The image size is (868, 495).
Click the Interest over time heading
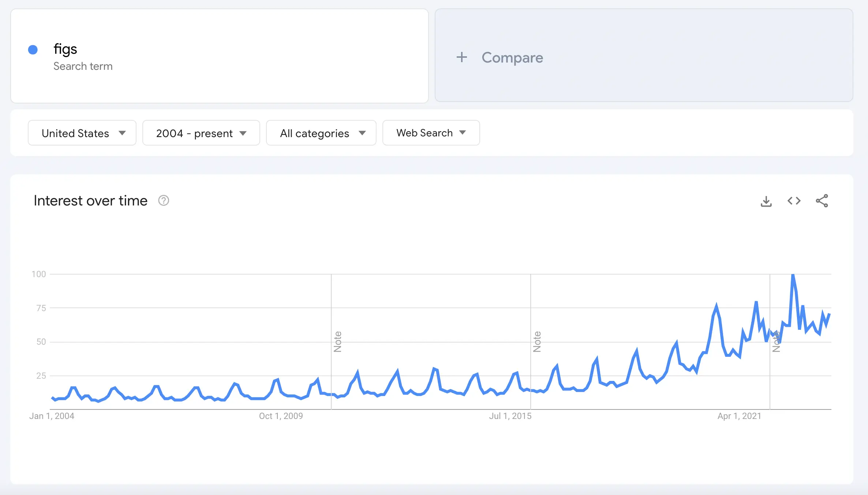[x=90, y=200]
